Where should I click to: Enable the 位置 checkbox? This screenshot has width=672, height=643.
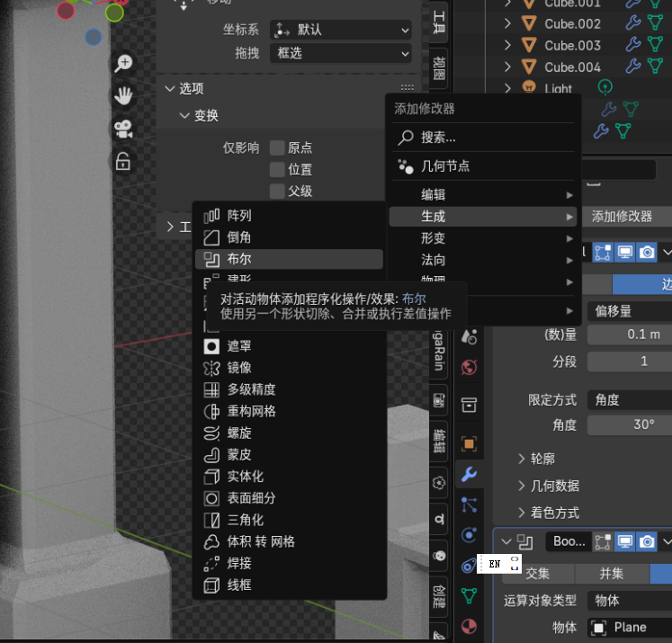pos(277,170)
